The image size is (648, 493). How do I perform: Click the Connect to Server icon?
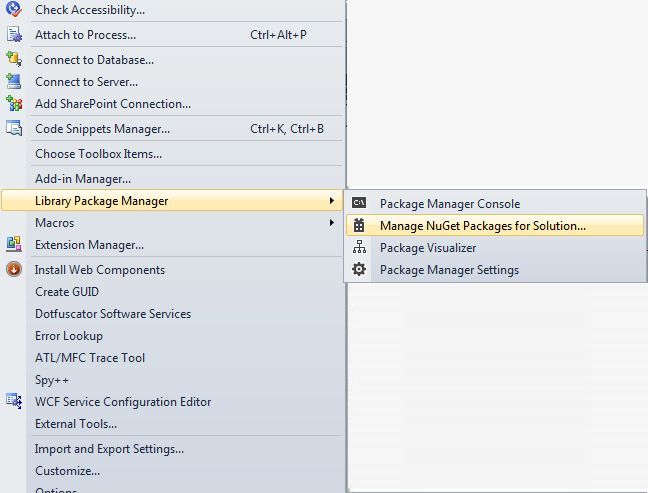[x=14, y=82]
